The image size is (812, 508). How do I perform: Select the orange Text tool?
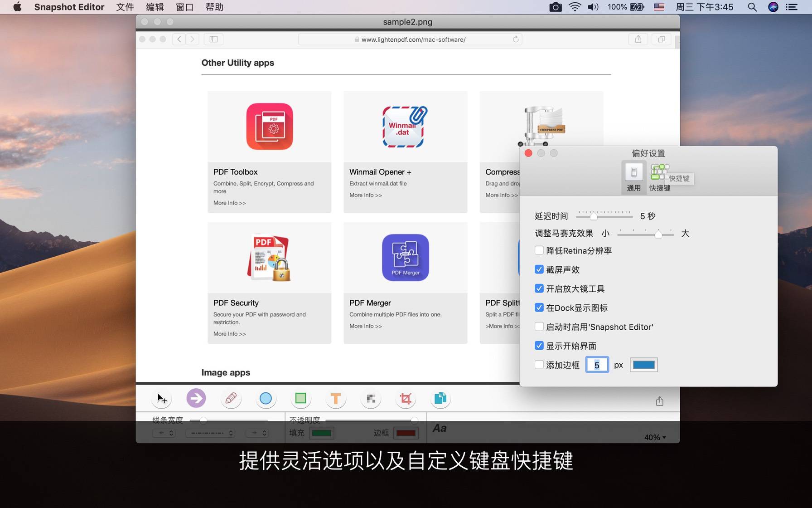336,399
